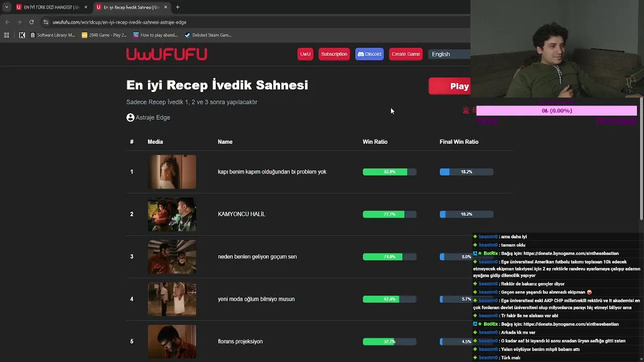
Task: Click the pink 0₺ donation goal bar
Action: pyautogui.click(x=556, y=111)
